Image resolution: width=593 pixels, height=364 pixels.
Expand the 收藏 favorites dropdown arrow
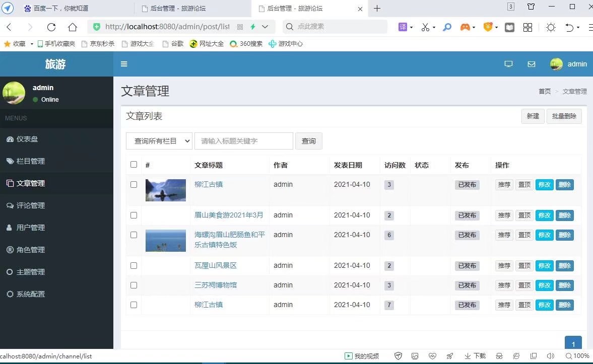coord(32,44)
